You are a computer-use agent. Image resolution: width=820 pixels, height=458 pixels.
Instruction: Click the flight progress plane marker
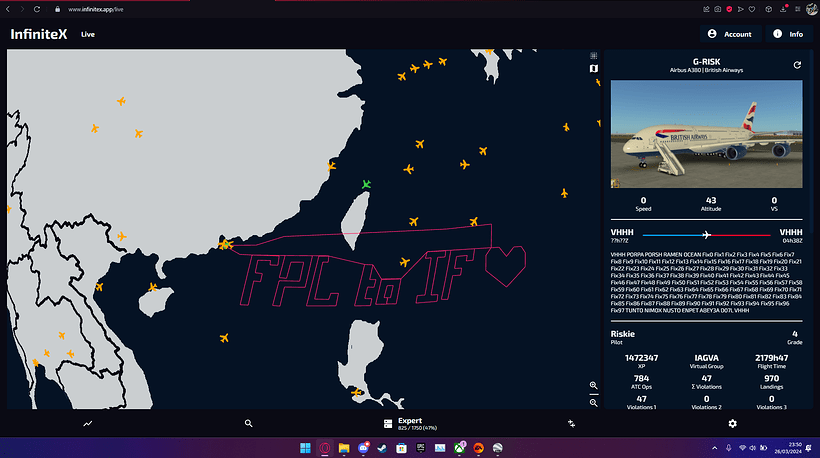point(707,235)
